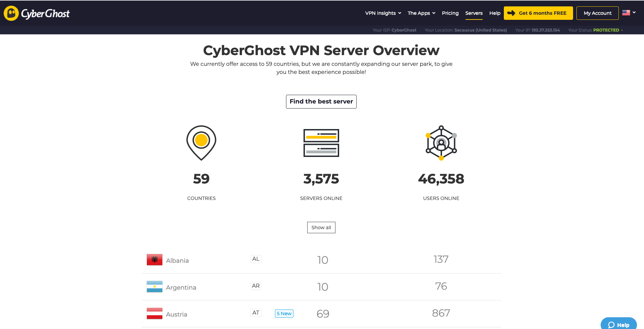644x329 pixels.
Task: Click the Show all button
Action: tap(321, 228)
